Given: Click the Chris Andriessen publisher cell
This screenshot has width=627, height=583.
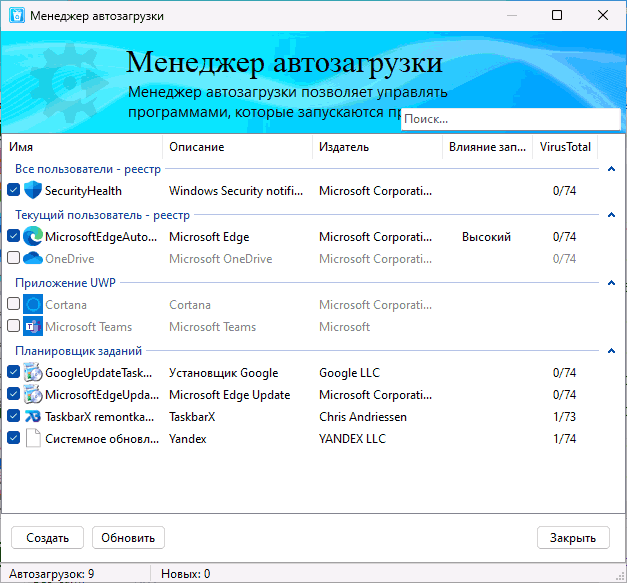Looking at the screenshot, I should coord(363,417).
